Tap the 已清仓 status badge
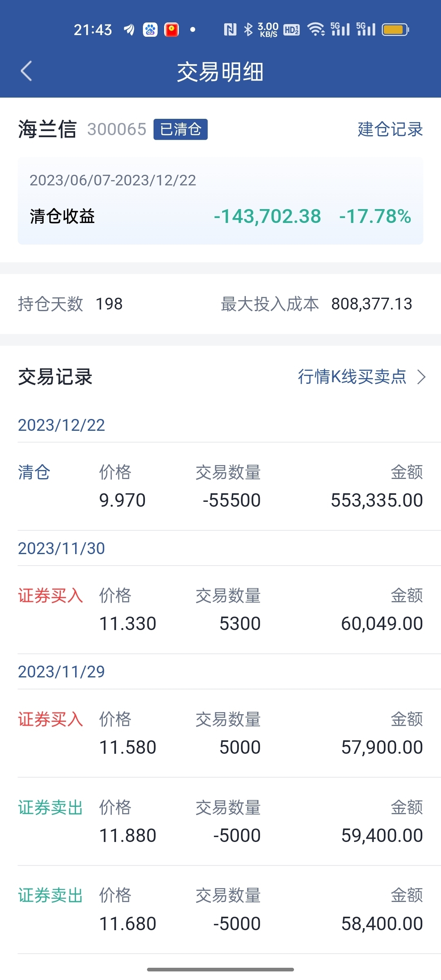The width and height of the screenshot is (441, 980). pyautogui.click(x=180, y=129)
